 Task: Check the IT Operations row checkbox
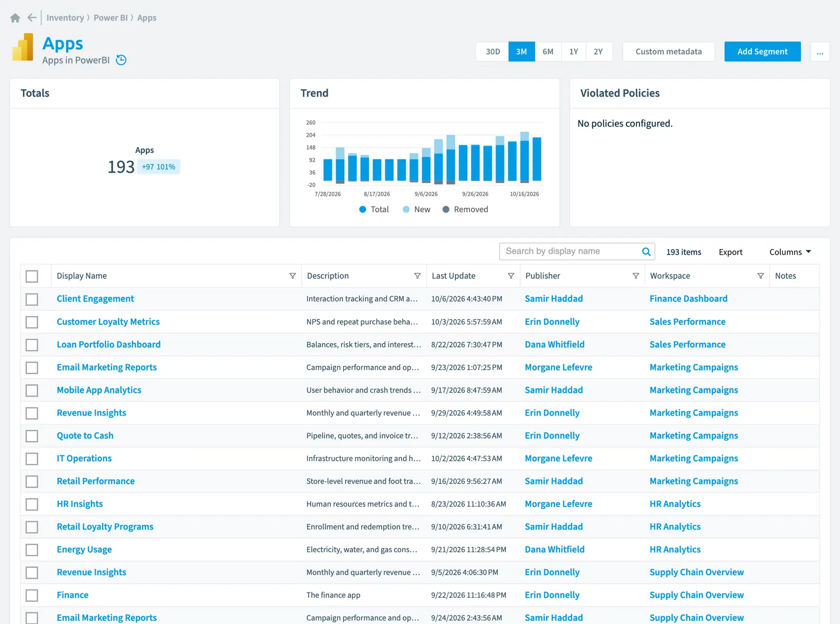(32, 459)
